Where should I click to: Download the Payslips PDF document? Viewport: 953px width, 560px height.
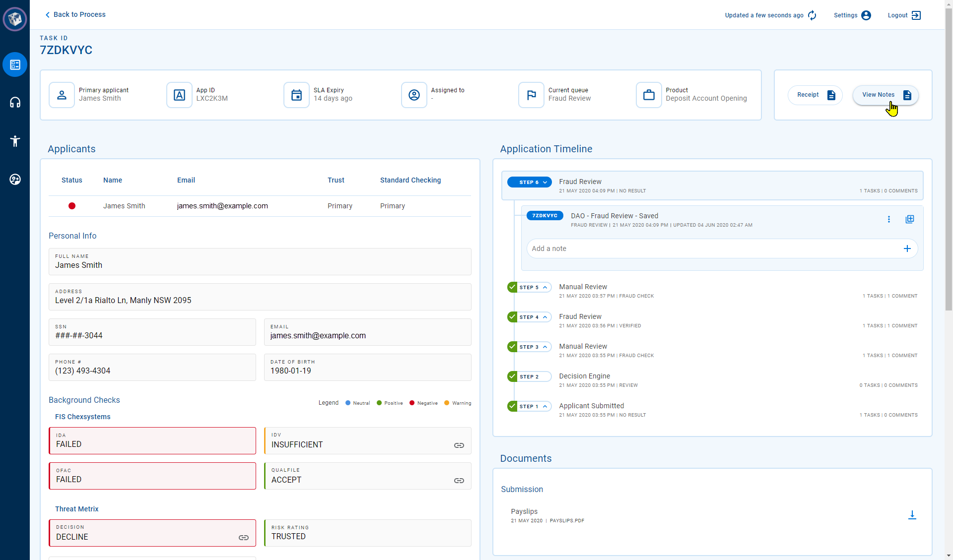pos(912,515)
